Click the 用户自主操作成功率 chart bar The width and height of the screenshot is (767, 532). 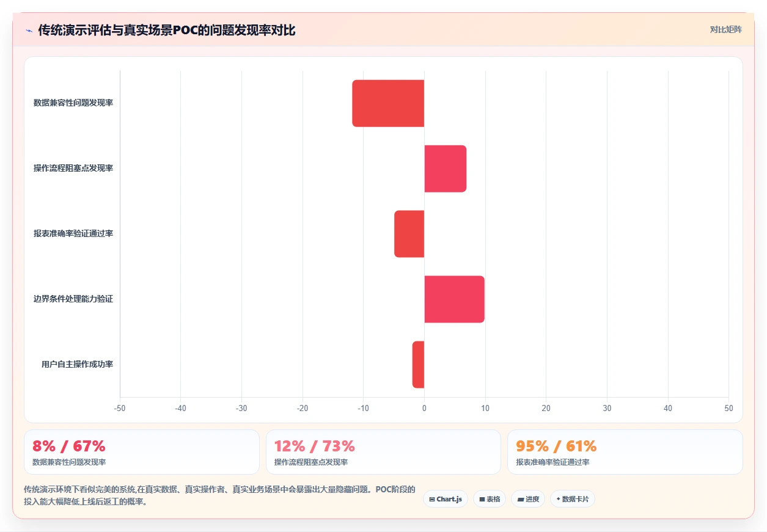click(x=418, y=365)
